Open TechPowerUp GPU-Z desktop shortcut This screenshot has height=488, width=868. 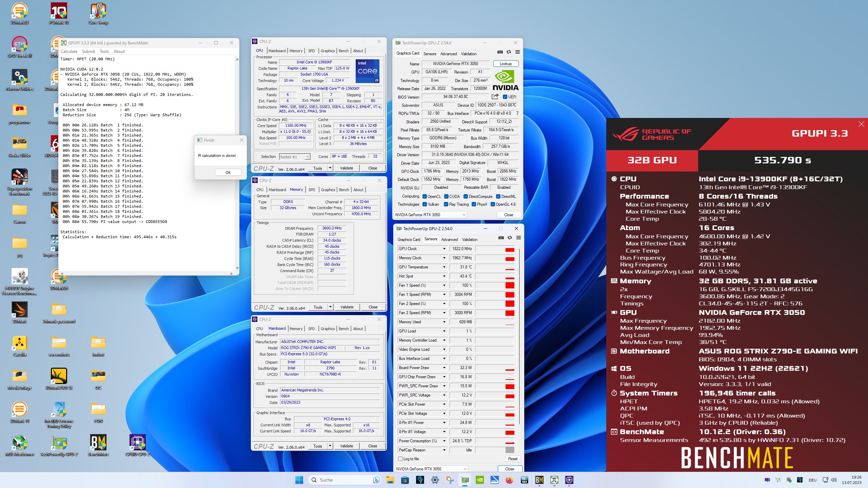pos(59,445)
